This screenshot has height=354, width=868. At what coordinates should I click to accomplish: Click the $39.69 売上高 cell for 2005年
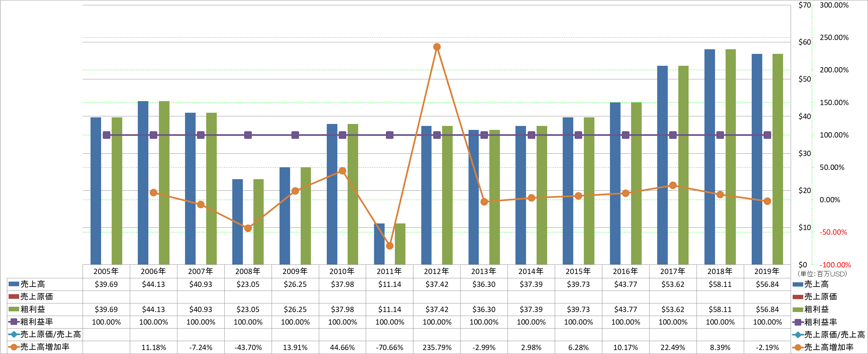pos(106,284)
